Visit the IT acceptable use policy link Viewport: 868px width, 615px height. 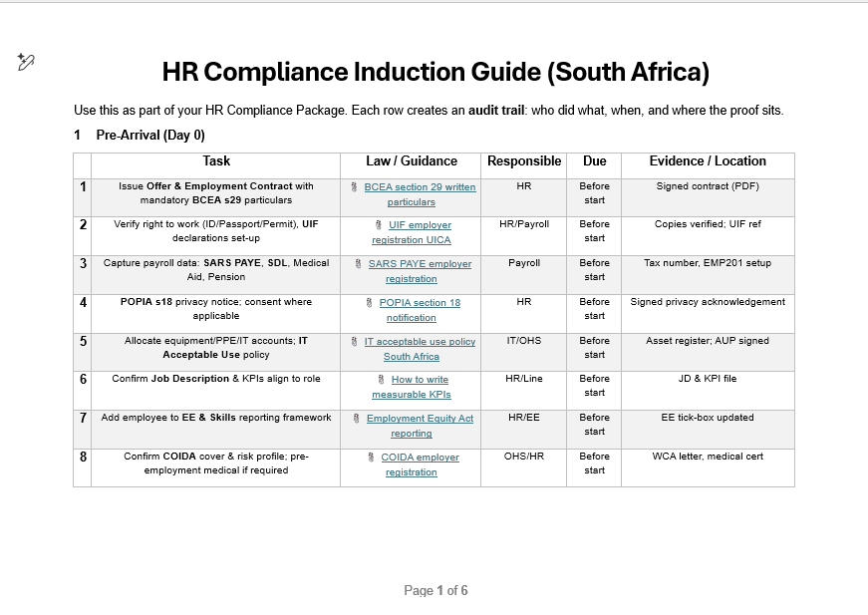pyautogui.click(x=420, y=342)
